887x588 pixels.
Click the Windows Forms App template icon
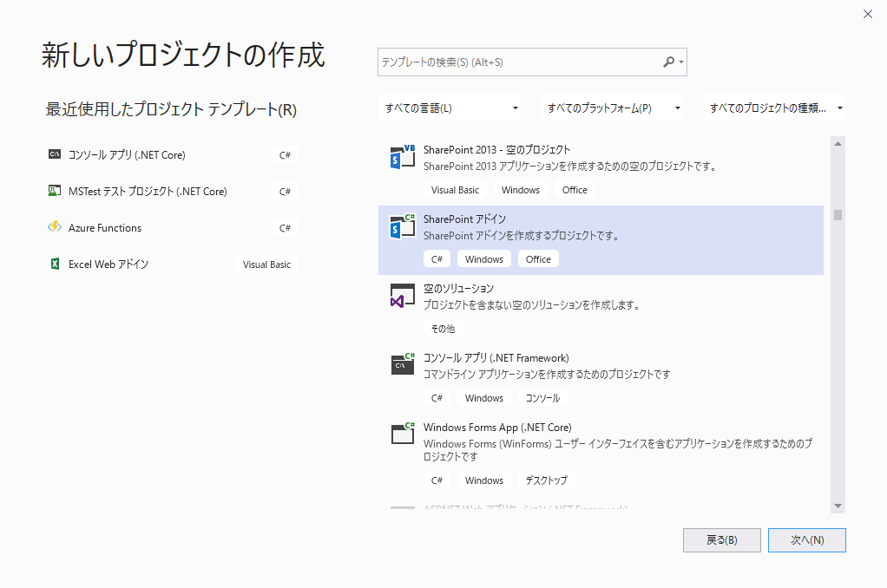pyautogui.click(x=403, y=434)
